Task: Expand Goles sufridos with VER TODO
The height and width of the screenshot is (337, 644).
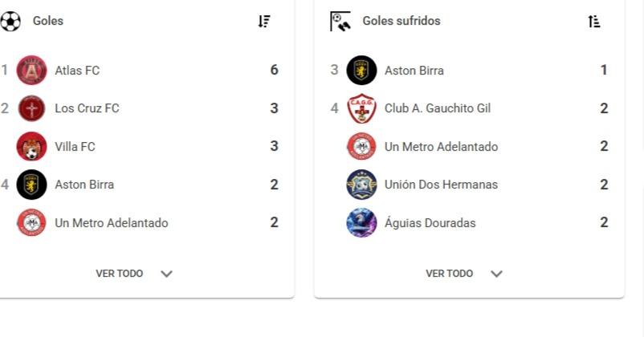Action: pos(450,274)
